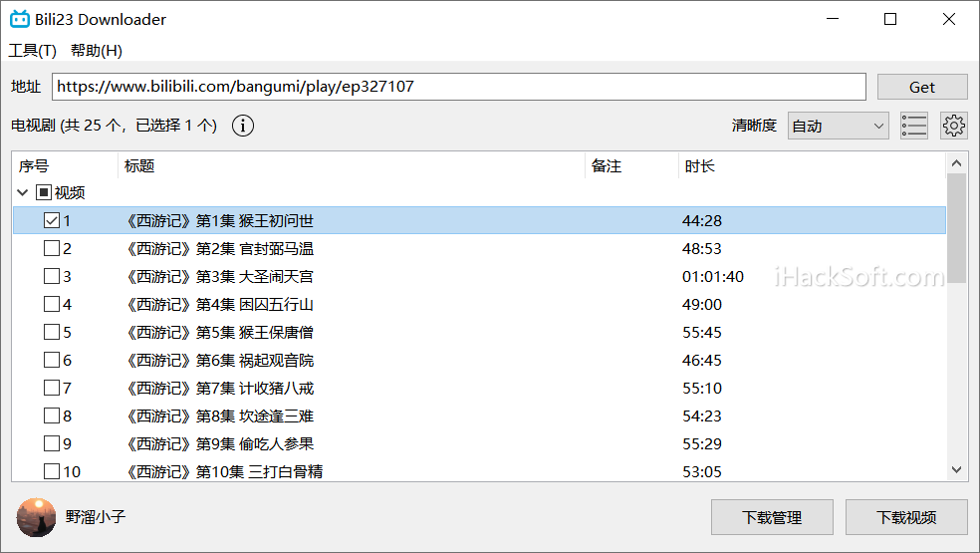Check the episode 9 checkbox
This screenshot has height=553, width=980.
tap(52, 443)
